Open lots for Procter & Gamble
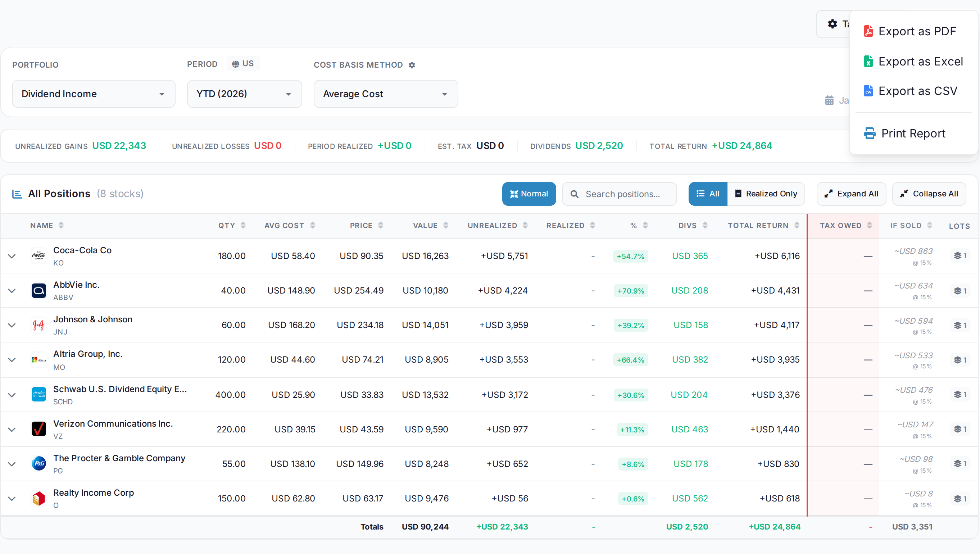This screenshot has width=980, height=554. point(960,464)
